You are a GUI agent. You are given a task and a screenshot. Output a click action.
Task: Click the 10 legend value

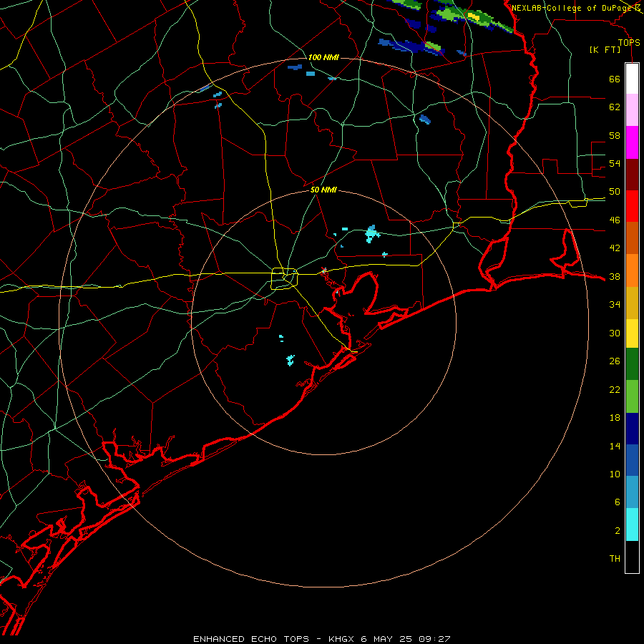[615, 474]
